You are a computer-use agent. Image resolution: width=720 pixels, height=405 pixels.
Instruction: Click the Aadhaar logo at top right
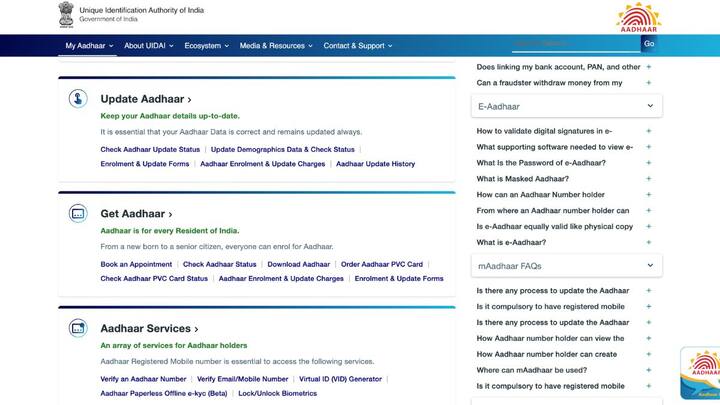pos(638,17)
